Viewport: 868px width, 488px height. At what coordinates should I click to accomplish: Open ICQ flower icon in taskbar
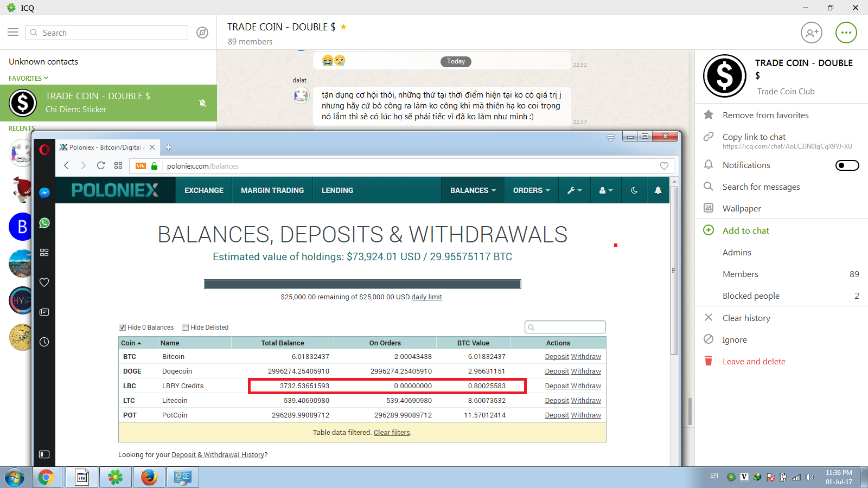tap(115, 477)
